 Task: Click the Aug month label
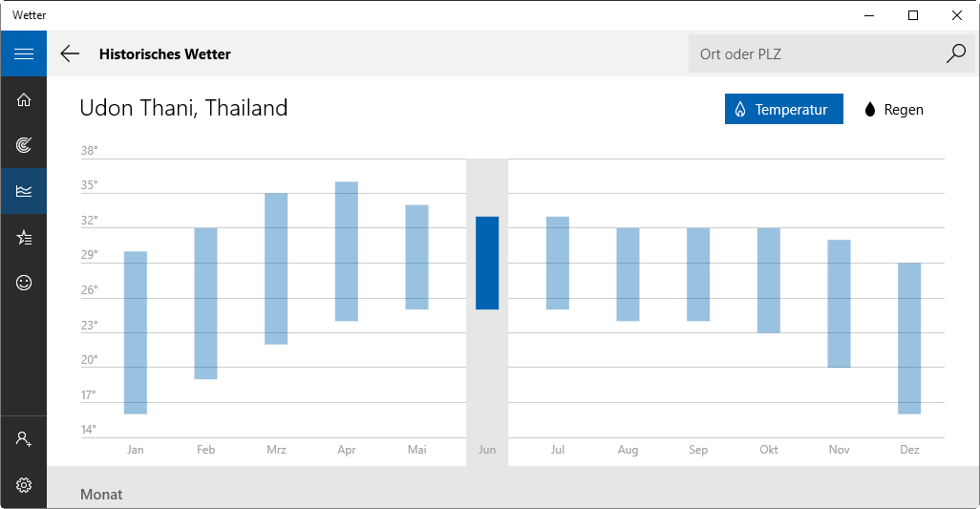(x=628, y=450)
